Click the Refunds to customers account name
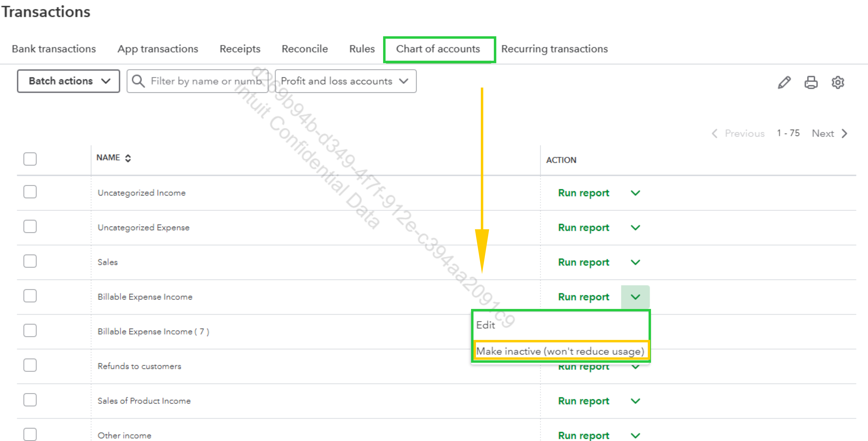 [x=139, y=366]
